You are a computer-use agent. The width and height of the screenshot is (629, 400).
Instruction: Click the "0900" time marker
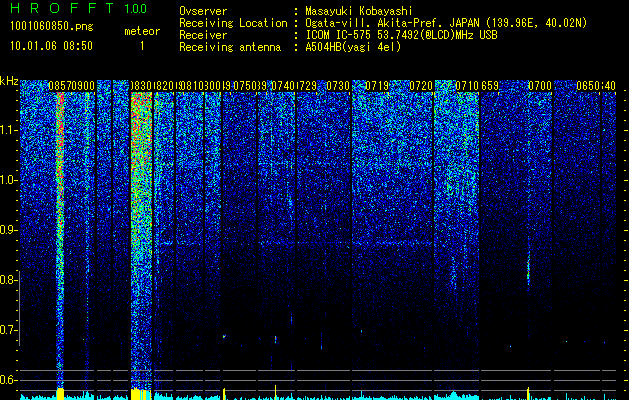click(83, 86)
